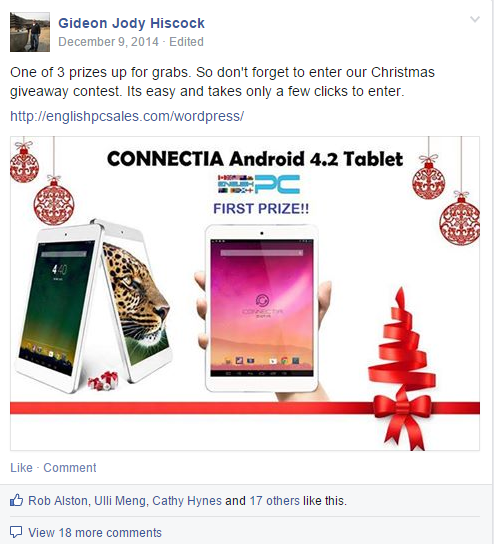
Task: Click the thumbs-up like icon
Action: coord(16,500)
